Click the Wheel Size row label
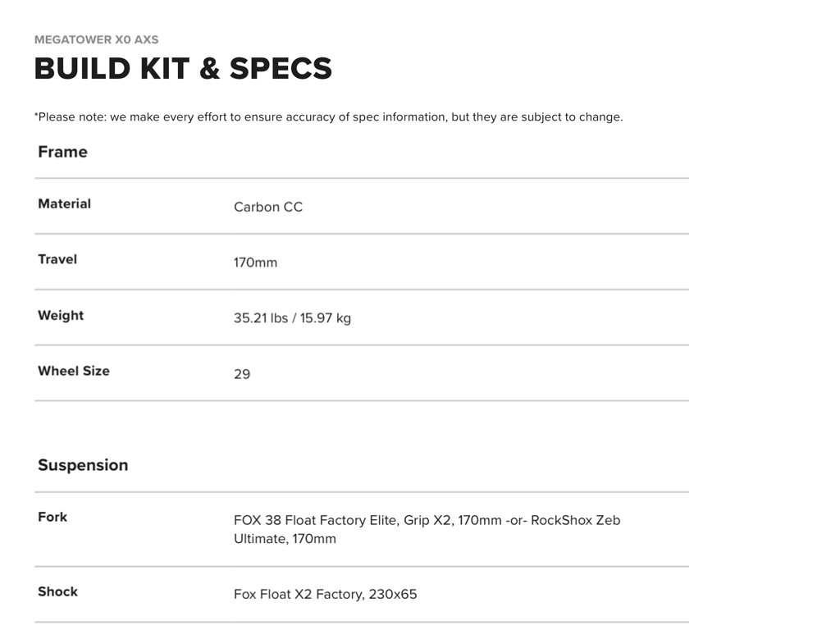The image size is (840, 630). pyautogui.click(x=74, y=371)
